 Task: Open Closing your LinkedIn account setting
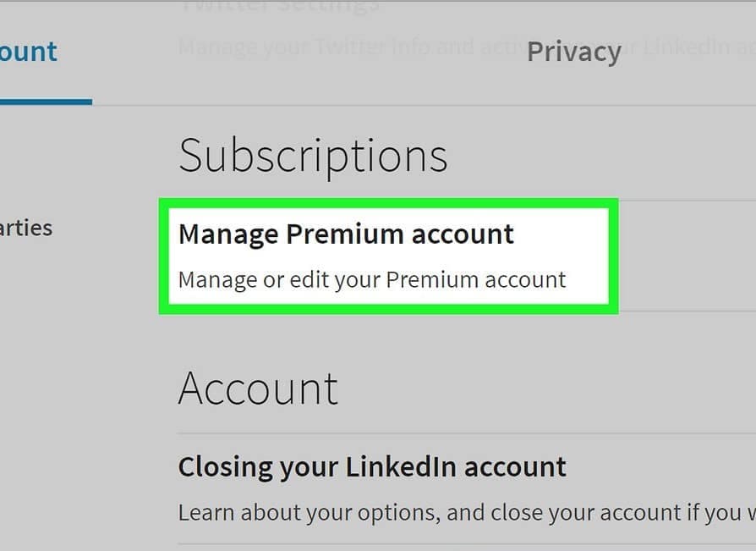coord(372,466)
